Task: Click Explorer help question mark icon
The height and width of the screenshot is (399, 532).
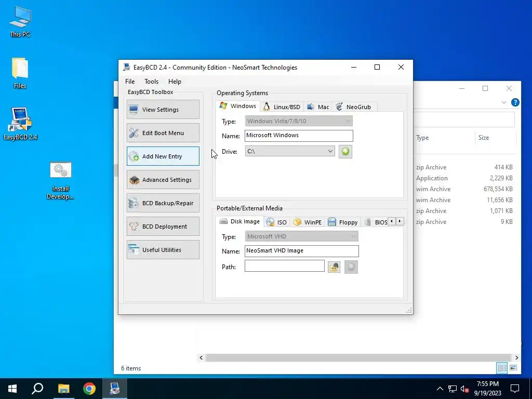Action: 515,102
